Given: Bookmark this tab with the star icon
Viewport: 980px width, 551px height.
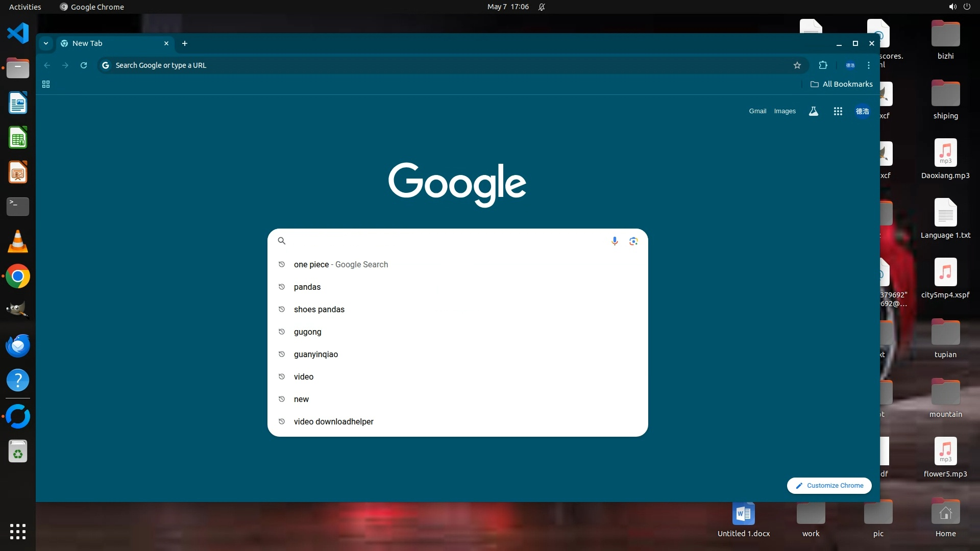Looking at the screenshot, I should pos(797,65).
